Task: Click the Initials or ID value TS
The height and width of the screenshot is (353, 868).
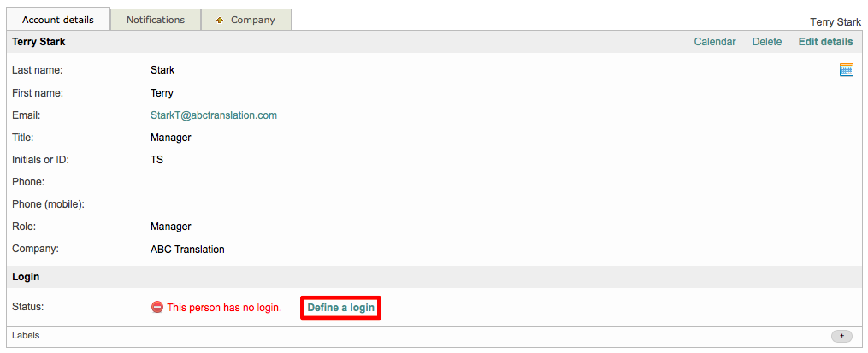Action: click(x=156, y=160)
